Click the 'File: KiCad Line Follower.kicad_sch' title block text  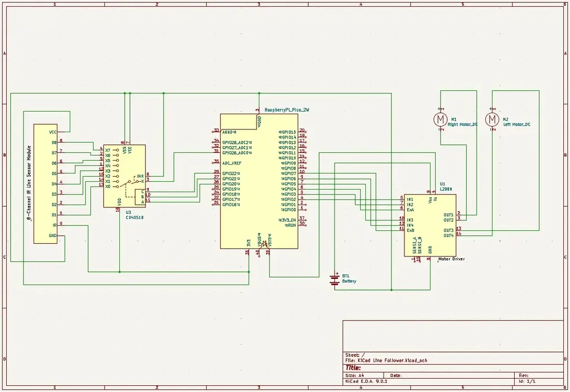386,360
